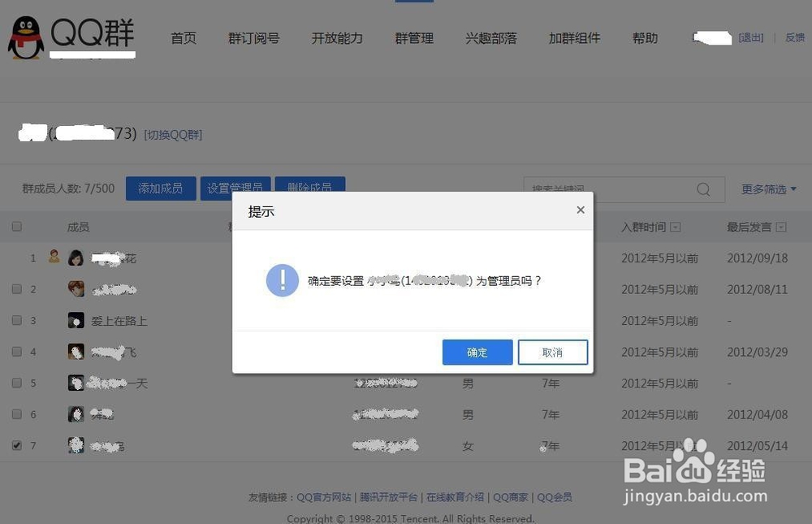812x524 pixels.
Task: Click last-post date 2012/03/29
Action: point(757,352)
